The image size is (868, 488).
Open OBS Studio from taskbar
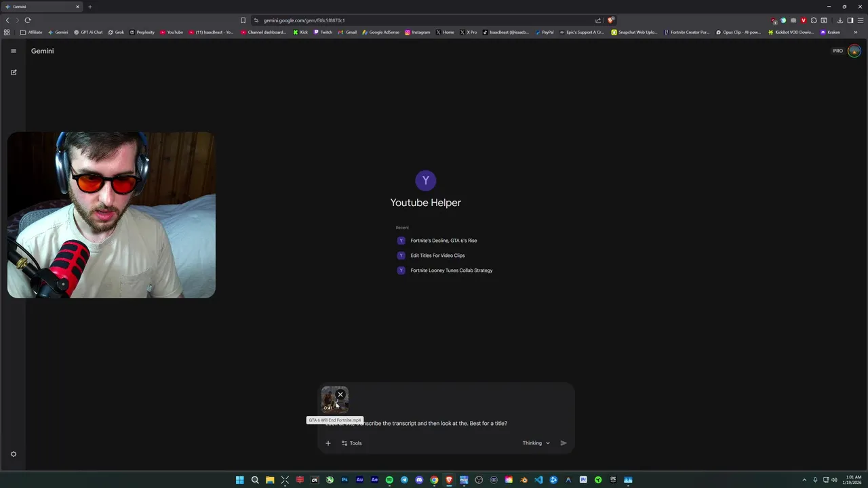pos(479,480)
